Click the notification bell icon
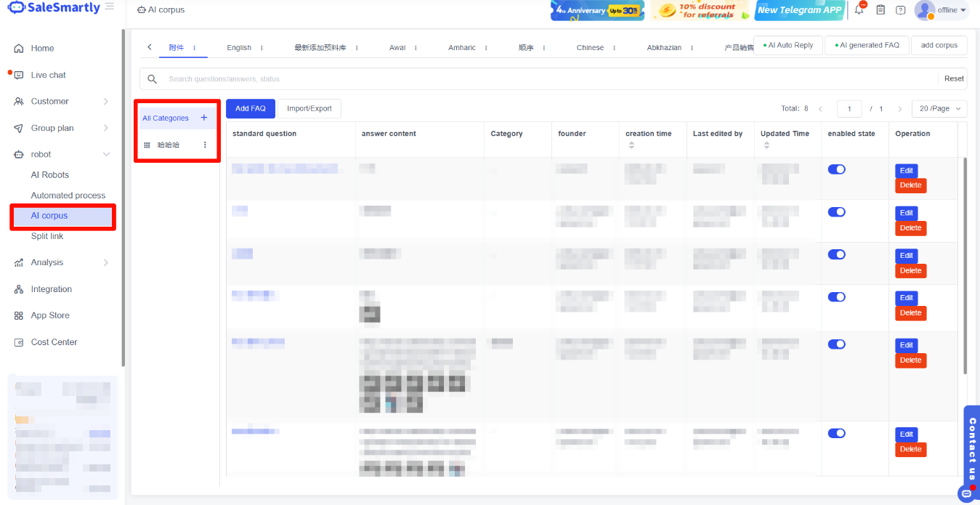 (859, 10)
